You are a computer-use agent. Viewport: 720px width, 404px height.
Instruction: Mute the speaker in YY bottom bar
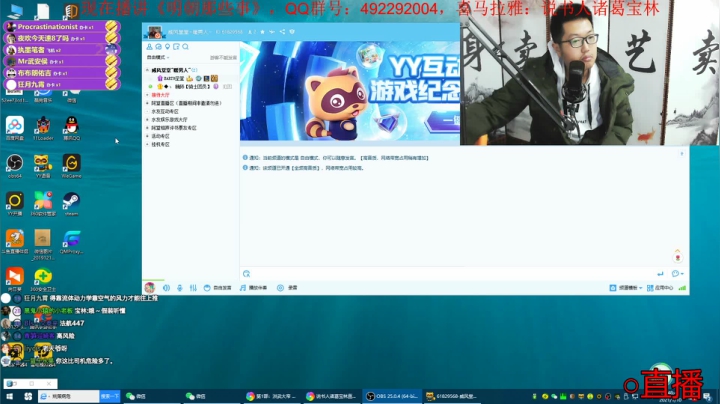coord(166,288)
